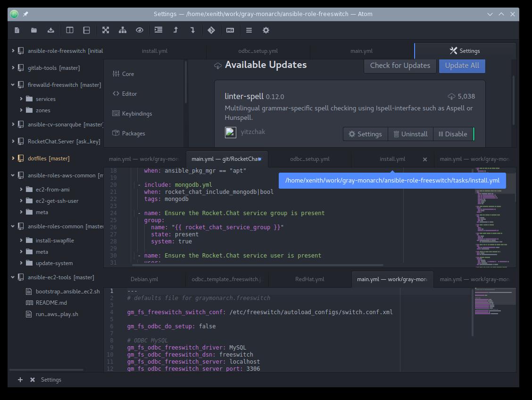Viewport: 532px width, 400px height.
Task: Click the Settings label in the status bar
Action: (51, 380)
